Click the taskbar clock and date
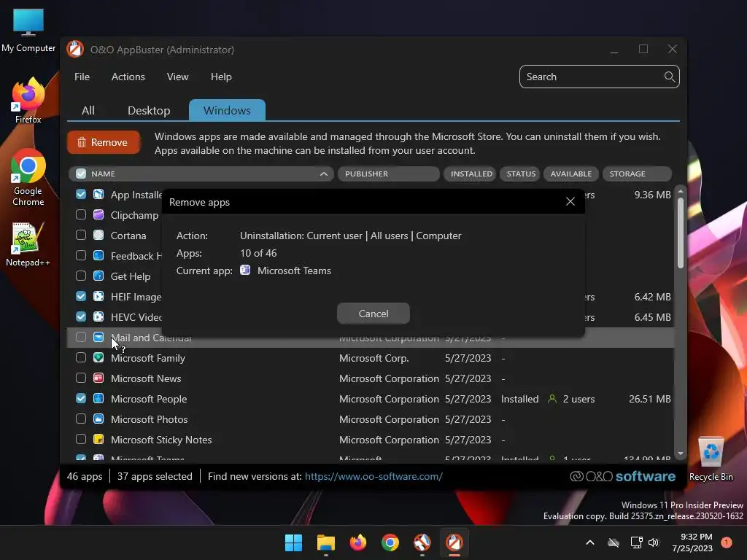Image resolution: width=747 pixels, height=560 pixels. [x=692, y=542]
